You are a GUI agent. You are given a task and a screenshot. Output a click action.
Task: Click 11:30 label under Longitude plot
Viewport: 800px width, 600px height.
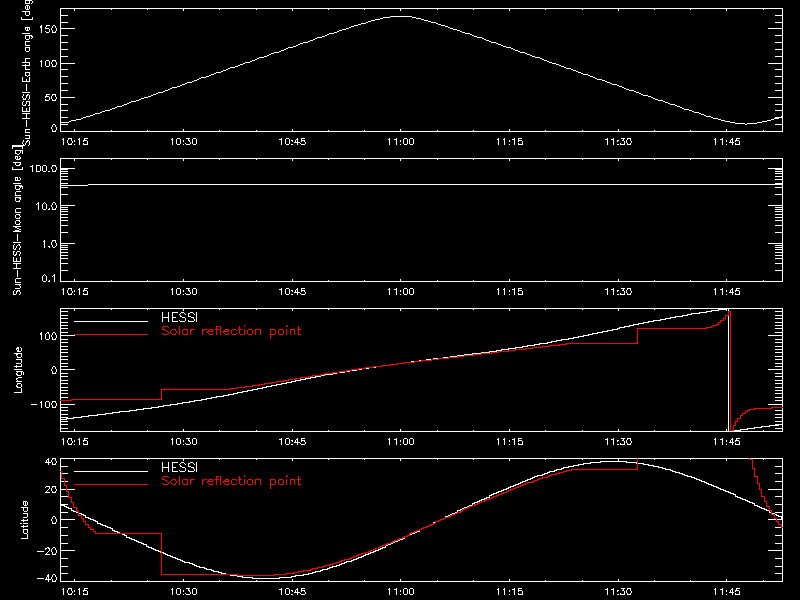[618, 442]
